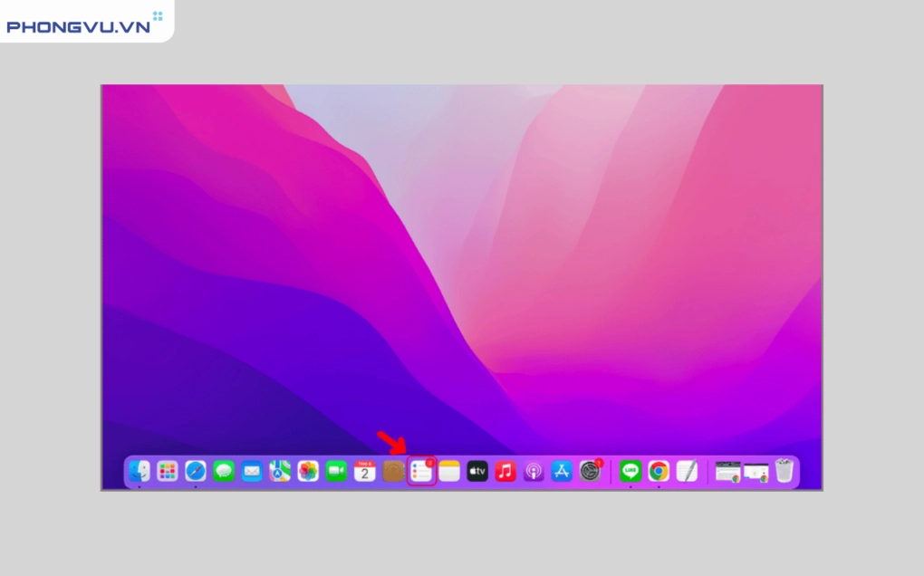The image size is (924, 576).
Task: Switch to Google Chrome in the Dock
Action: point(659,471)
